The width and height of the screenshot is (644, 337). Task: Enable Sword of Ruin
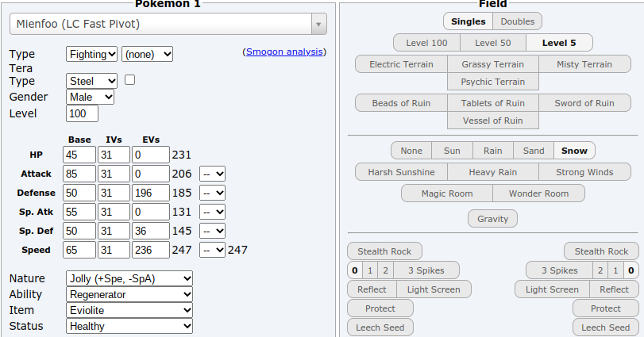(x=584, y=103)
